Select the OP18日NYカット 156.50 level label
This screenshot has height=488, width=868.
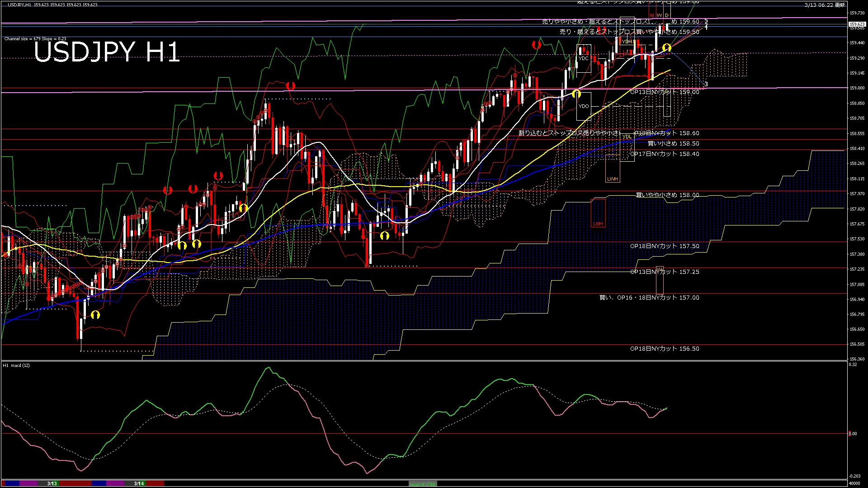point(665,348)
